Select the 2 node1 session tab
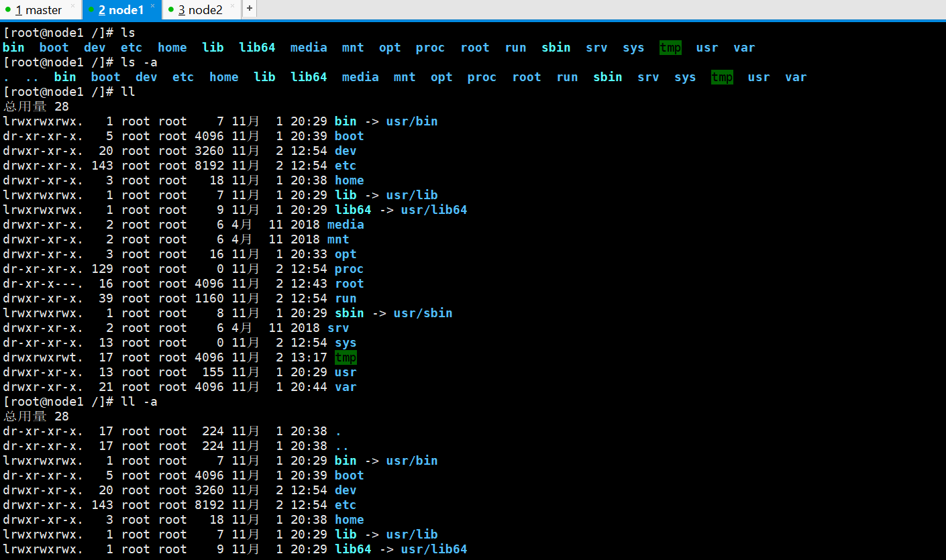Screen dimensions: 946x560 coord(121,10)
